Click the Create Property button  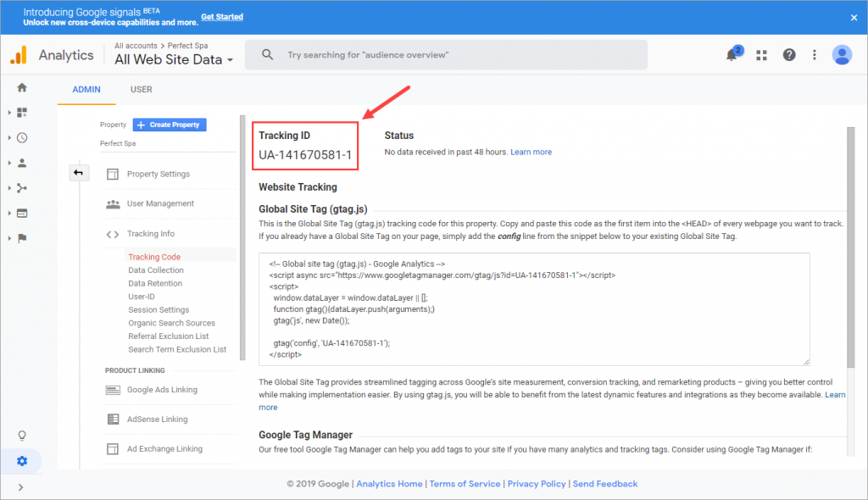click(170, 125)
